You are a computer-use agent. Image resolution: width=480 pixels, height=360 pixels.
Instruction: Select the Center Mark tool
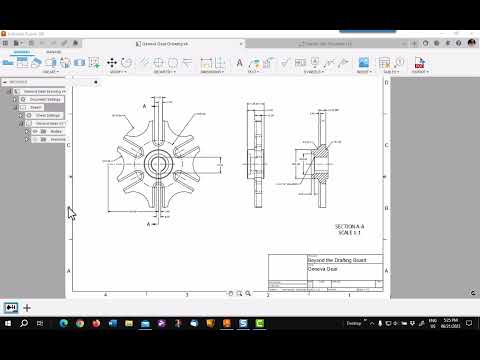(x=158, y=62)
